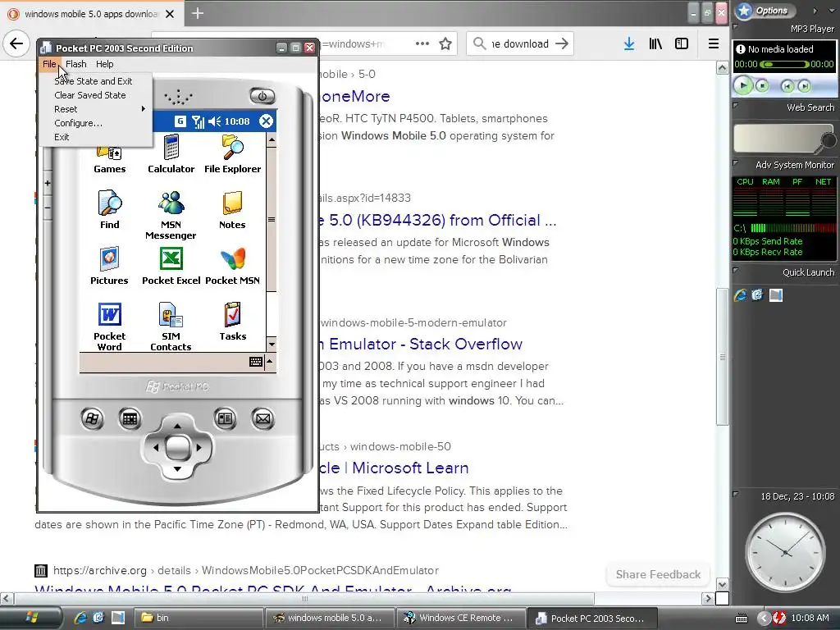Viewport: 840px width, 630px height.
Task: Tap the emulator Contacts hardware button
Action: pos(225,418)
